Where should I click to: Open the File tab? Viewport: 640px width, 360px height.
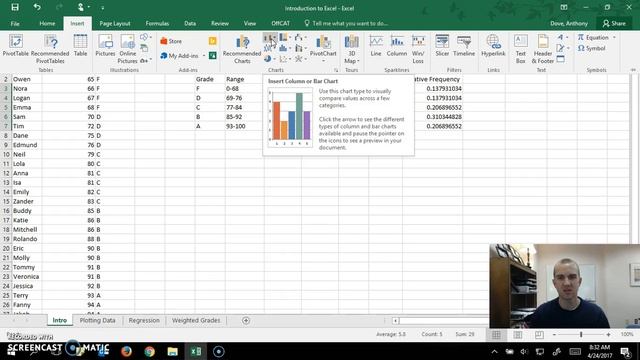[x=15, y=24]
